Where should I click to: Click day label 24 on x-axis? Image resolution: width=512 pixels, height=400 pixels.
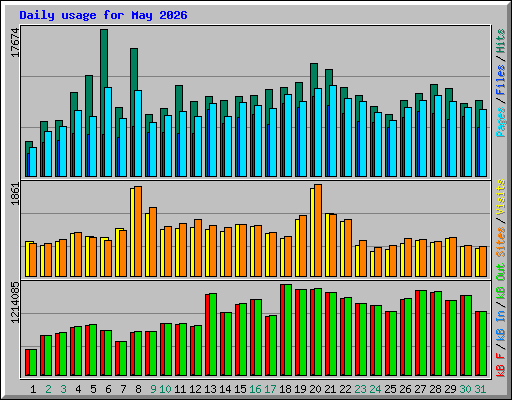tap(375, 389)
